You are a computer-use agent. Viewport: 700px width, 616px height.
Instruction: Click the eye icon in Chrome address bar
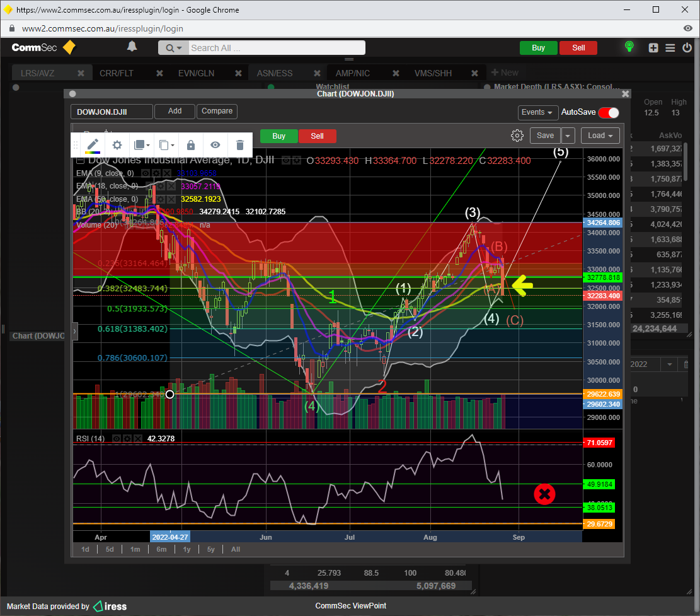coord(688,28)
